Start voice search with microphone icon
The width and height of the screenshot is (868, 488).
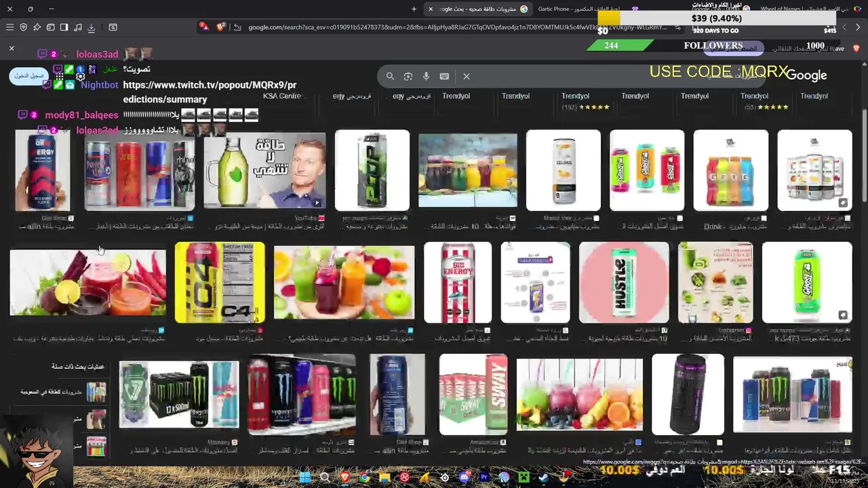(x=426, y=76)
